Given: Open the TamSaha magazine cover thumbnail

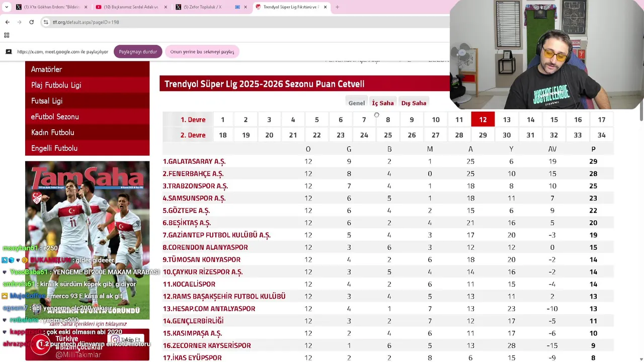Looking at the screenshot, I should [87, 240].
